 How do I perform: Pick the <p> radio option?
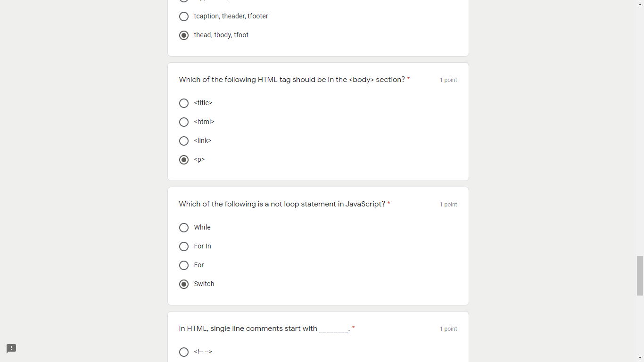pyautogui.click(x=184, y=160)
